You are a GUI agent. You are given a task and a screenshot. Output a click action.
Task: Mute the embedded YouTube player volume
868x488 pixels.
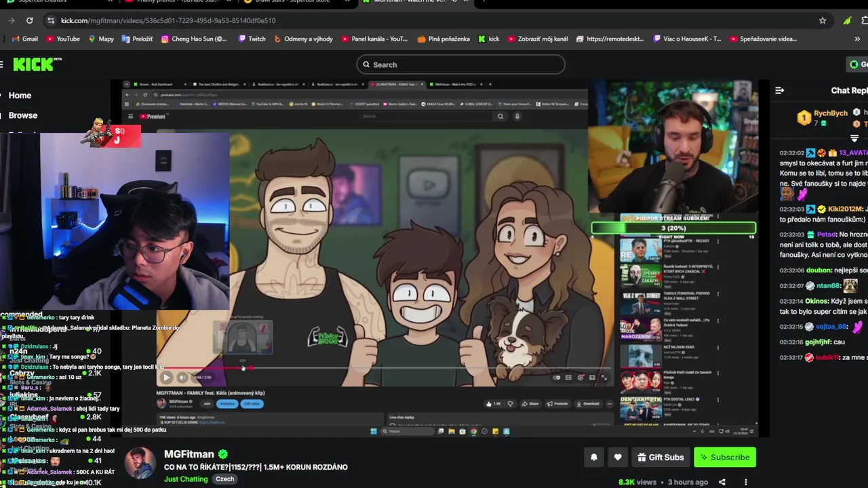(x=182, y=378)
